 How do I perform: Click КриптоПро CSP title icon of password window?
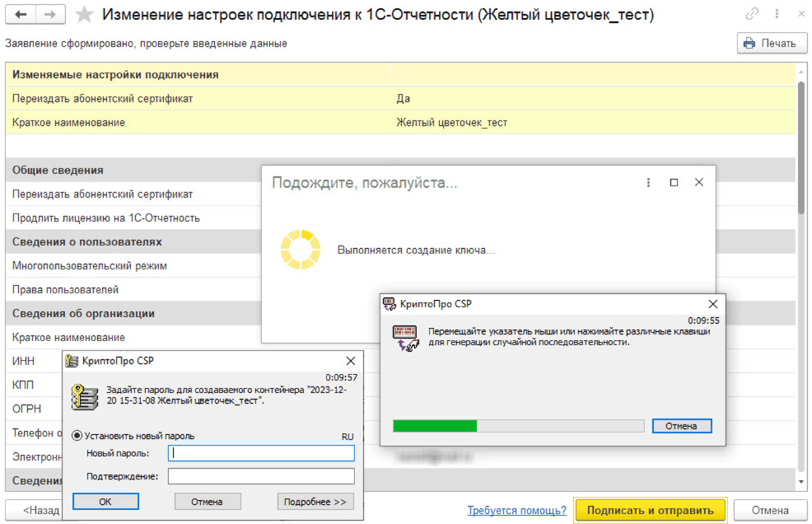pos(72,361)
